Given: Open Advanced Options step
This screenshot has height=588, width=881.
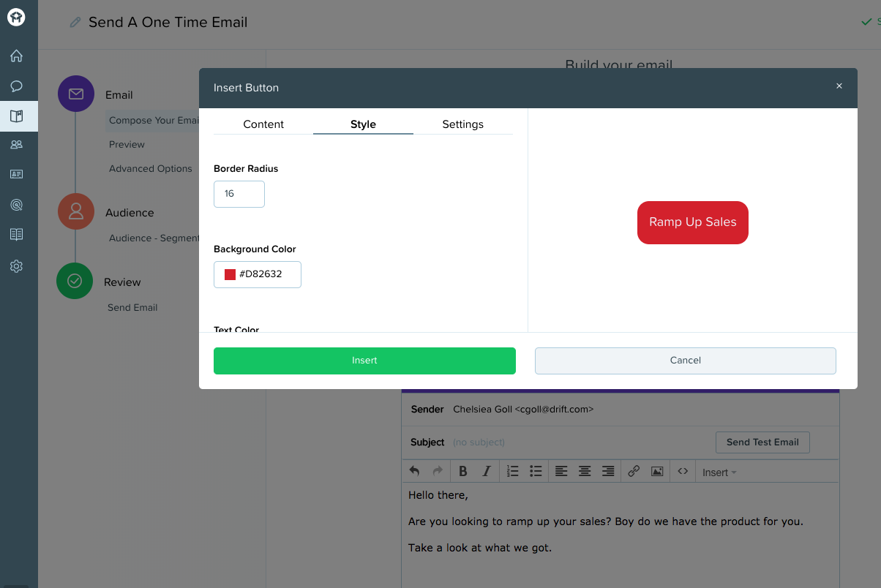Looking at the screenshot, I should click(x=151, y=168).
